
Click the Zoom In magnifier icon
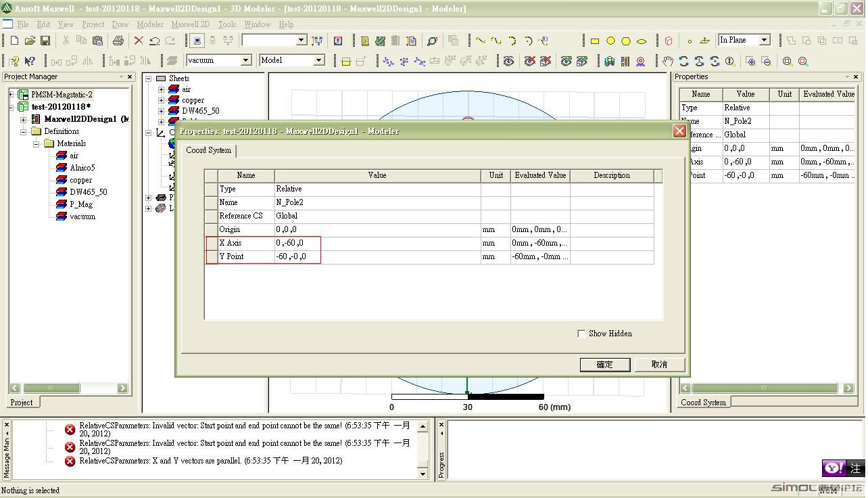pyautogui.click(x=750, y=61)
